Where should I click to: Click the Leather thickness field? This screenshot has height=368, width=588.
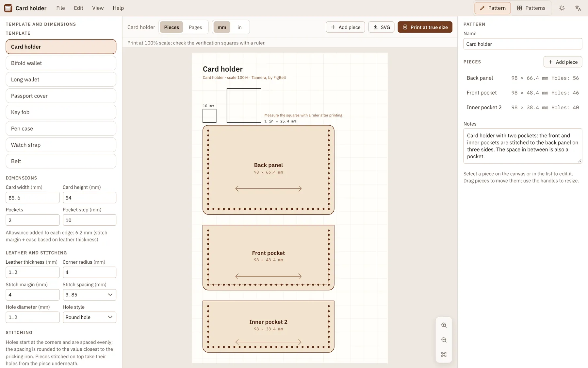[32, 272]
